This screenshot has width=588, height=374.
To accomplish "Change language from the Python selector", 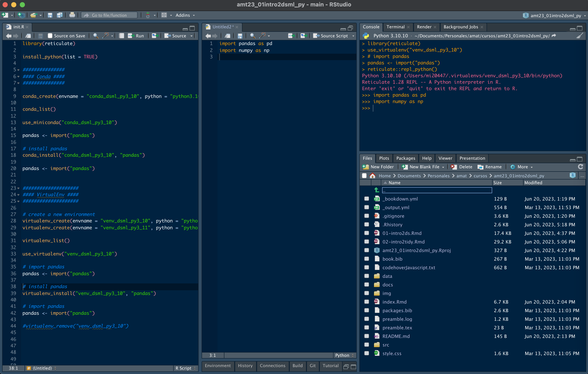I will pos(344,355).
